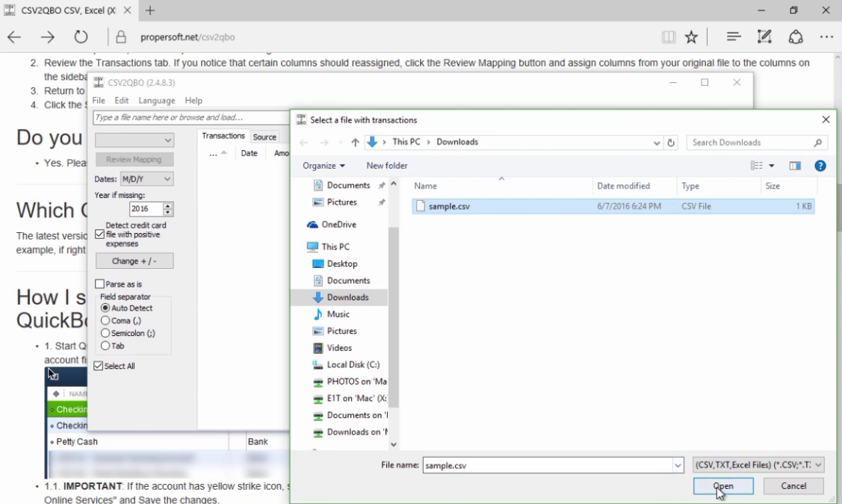Viewport: 842px width, 504px height.
Task: Choose Tab field separator
Action: [x=105, y=346]
